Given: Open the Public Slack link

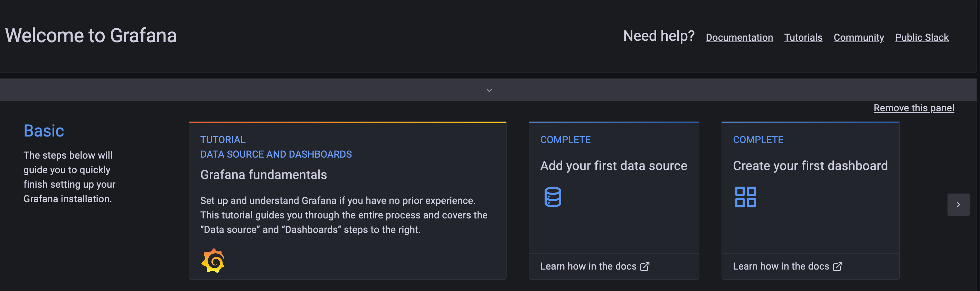Looking at the screenshot, I should 921,37.
